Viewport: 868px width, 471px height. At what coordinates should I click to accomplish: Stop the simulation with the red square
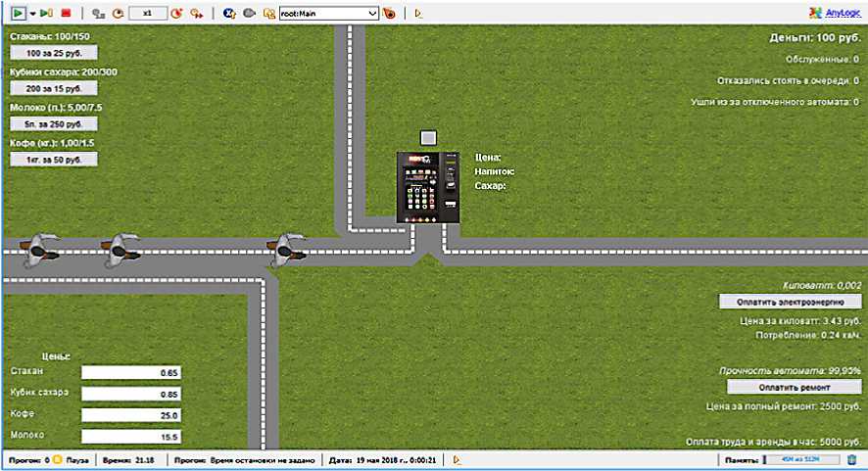(66, 14)
